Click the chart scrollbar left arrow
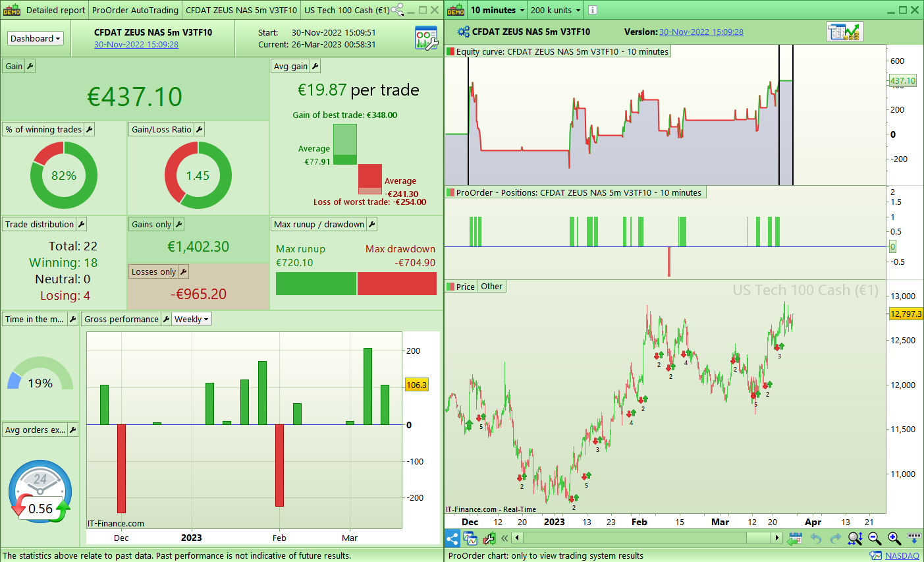The image size is (924, 562). tap(518, 538)
